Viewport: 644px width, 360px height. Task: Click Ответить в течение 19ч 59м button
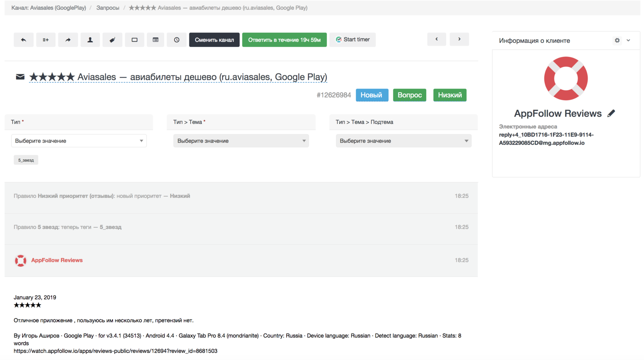284,40
